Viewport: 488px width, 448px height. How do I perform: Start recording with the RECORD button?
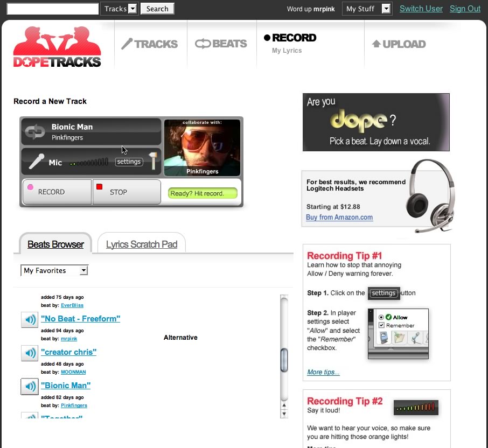tap(57, 192)
